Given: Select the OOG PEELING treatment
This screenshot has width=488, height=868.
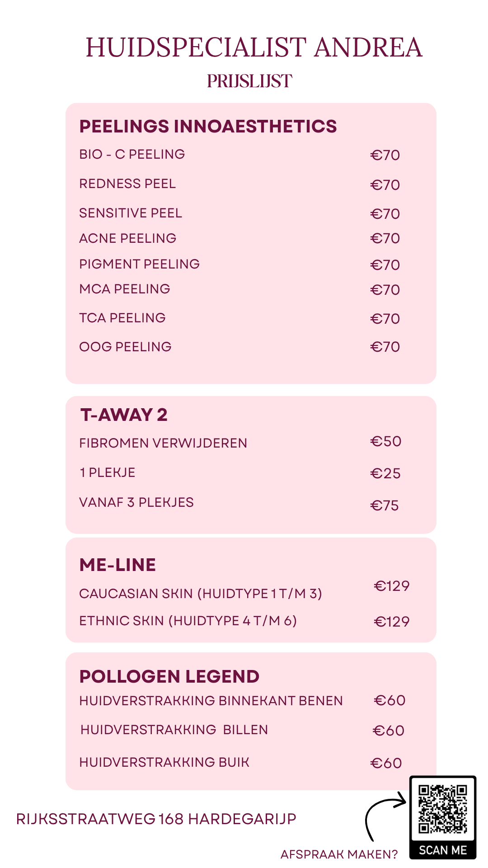Looking at the screenshot, I should point(125,347).
